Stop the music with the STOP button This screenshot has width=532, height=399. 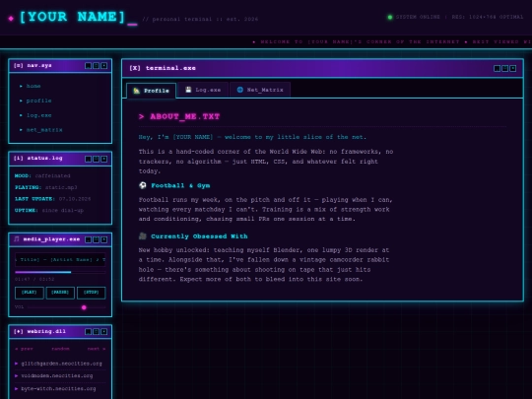[92, 293]
